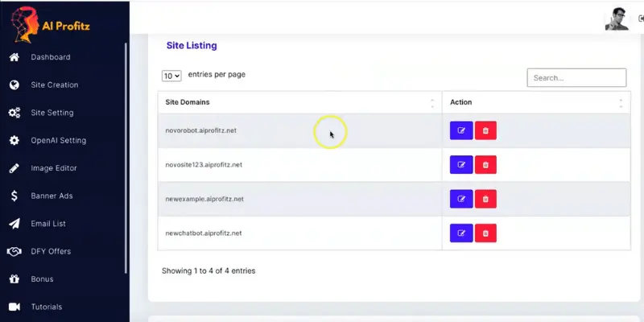Screen dimensions: 644x322
Task: Click the Action column header text
Action: point(460,102)
